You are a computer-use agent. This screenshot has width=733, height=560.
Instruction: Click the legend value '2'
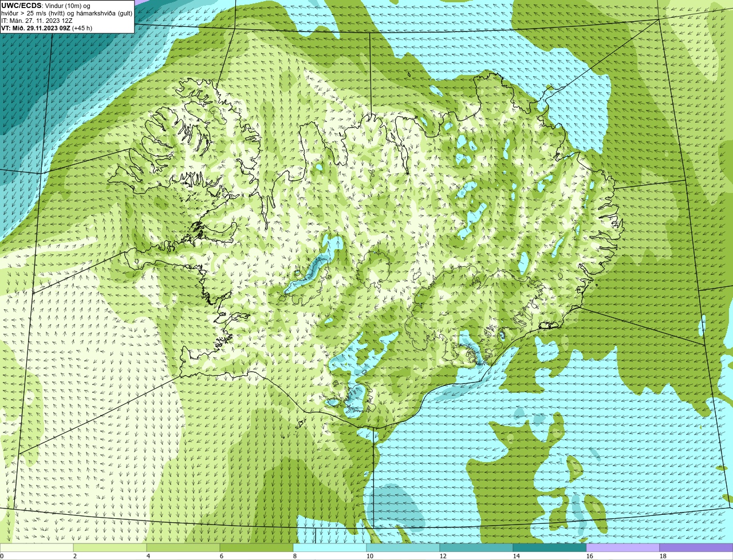click(x=75, y=556)
